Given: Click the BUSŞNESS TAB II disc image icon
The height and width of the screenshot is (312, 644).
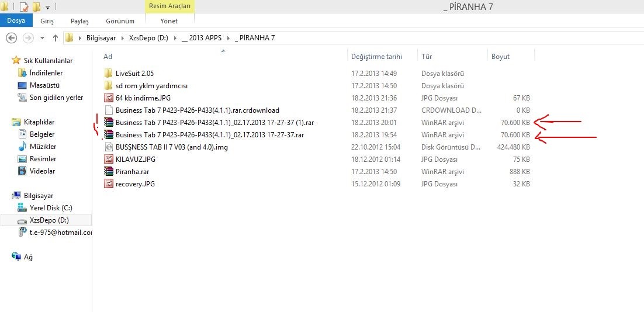Looking at the screenshot, I should pos(109,147).
